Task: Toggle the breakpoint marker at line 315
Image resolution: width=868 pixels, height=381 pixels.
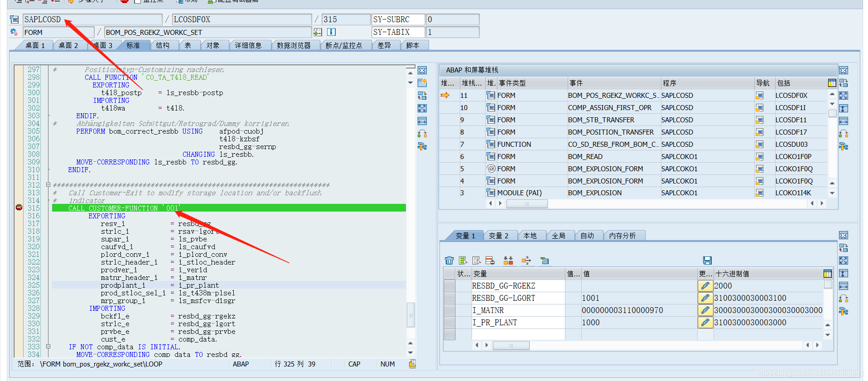Action: pos(19,207)
